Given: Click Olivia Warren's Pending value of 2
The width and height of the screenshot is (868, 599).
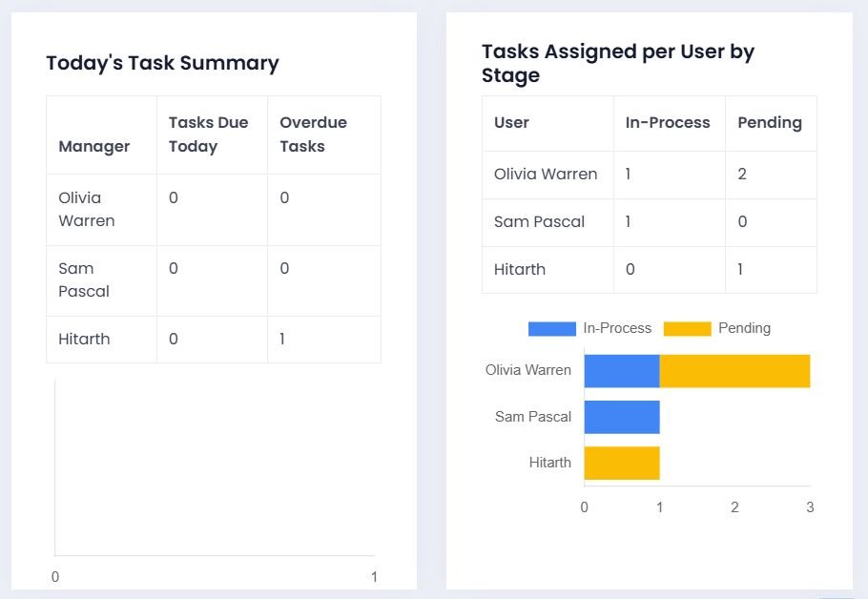Looking at the screenshot, I should coord(742,174).
